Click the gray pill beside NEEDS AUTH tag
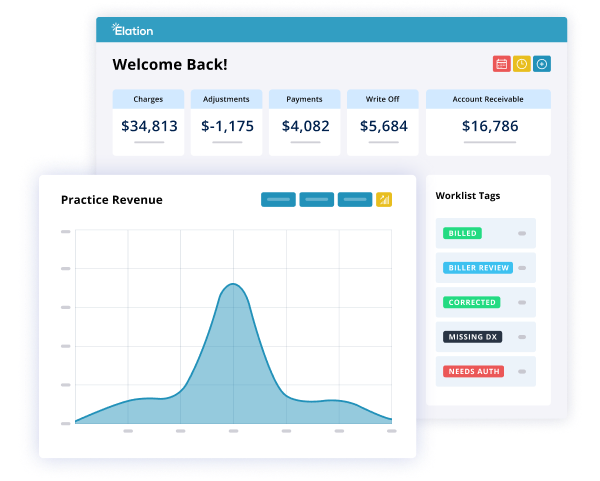The width and height of the screenshot is (600, 481). [522, 371]
